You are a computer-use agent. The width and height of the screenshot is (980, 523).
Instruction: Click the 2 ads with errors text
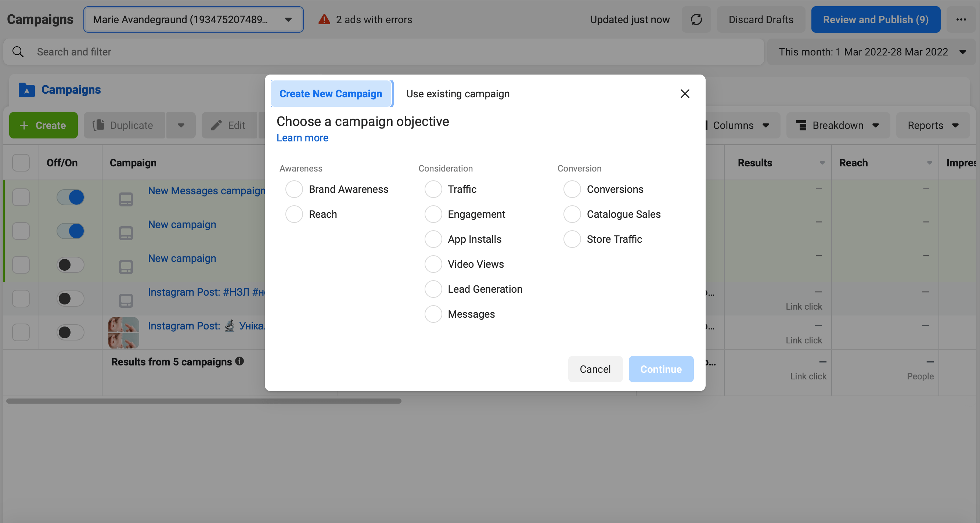[x=374, y=19]
